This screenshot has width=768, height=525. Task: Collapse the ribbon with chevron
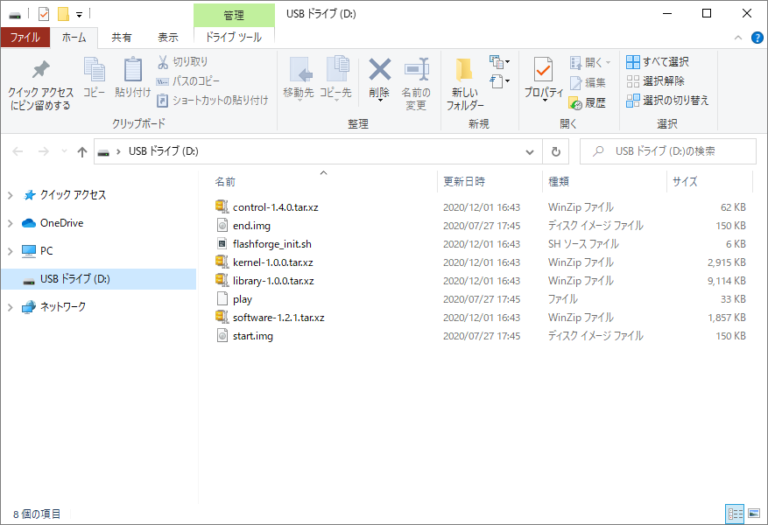(738, 38)
